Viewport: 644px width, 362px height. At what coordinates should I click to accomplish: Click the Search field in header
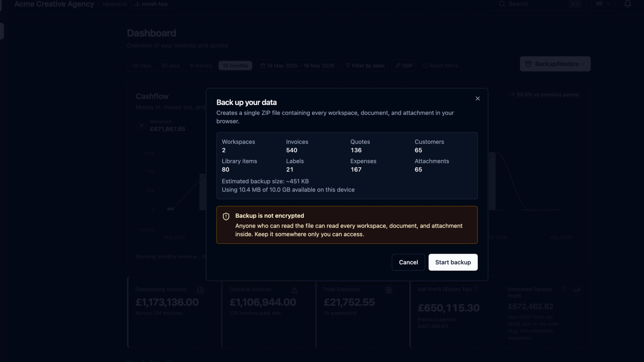pos(539,4)
